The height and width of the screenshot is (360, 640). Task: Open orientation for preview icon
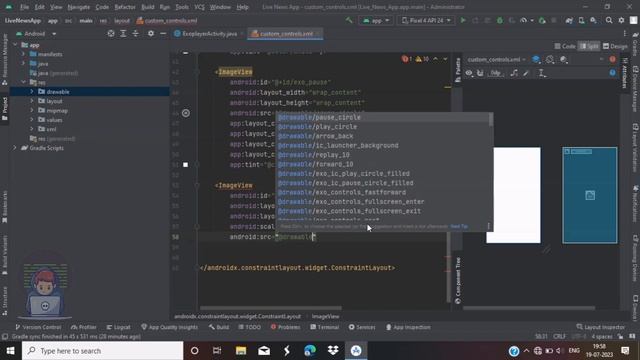point(550,60)
